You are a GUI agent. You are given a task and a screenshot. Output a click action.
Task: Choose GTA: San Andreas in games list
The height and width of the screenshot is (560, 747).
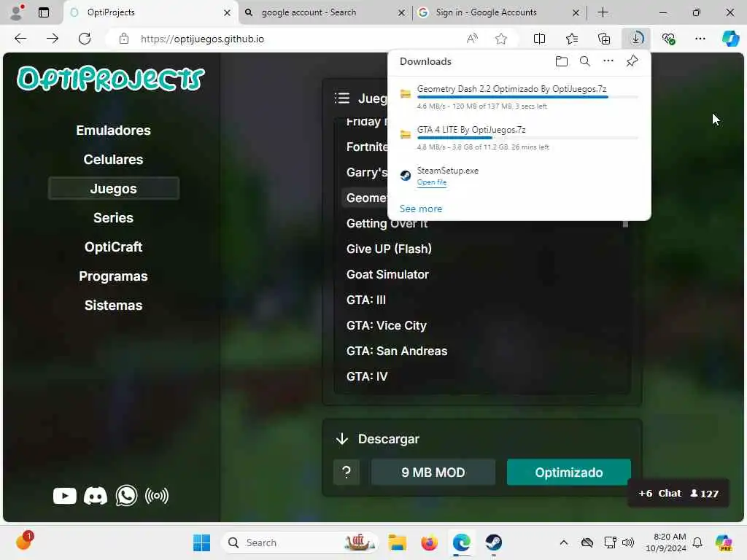tap(397, 351)
